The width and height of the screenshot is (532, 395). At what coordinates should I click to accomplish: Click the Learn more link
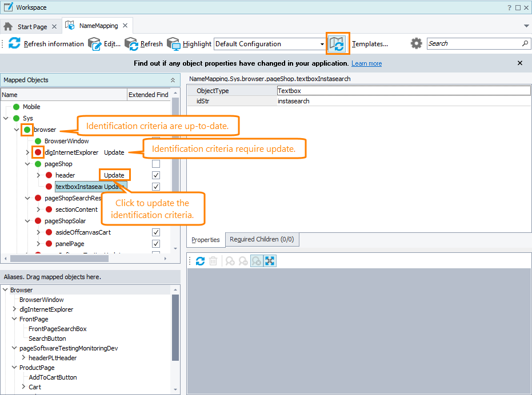366,63
